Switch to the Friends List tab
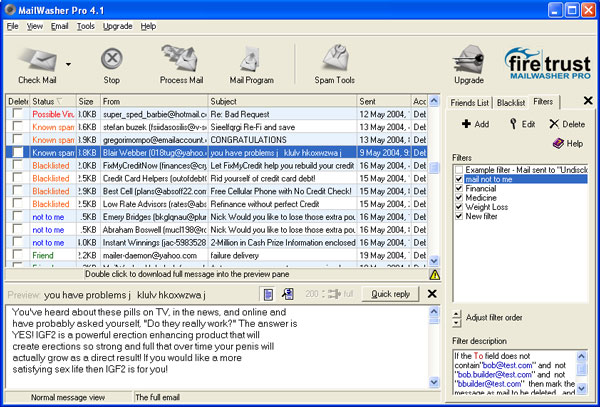This screenshot has height=407, width=600. coord(470,103)
